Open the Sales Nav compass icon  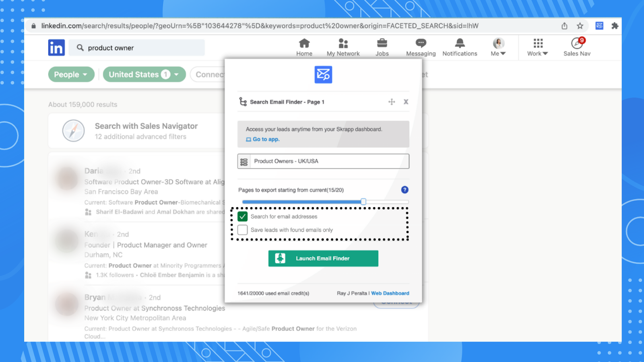point(577,43)
